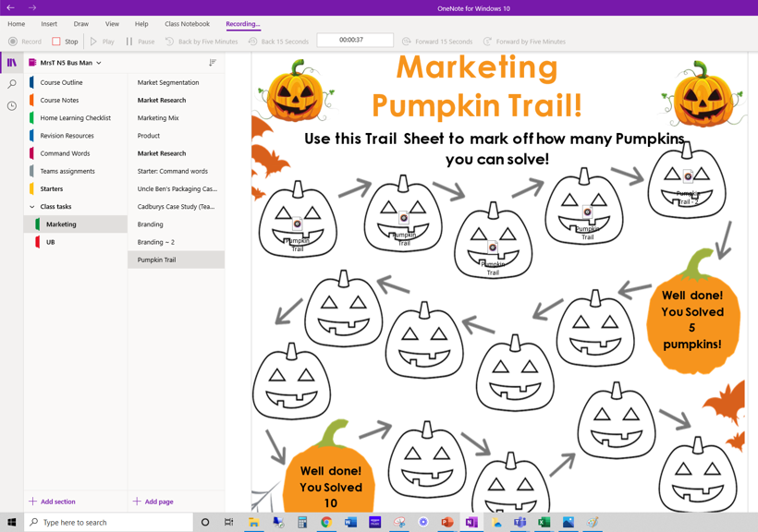Open the View tab
758x532 pixels.
tap(112, 24)
